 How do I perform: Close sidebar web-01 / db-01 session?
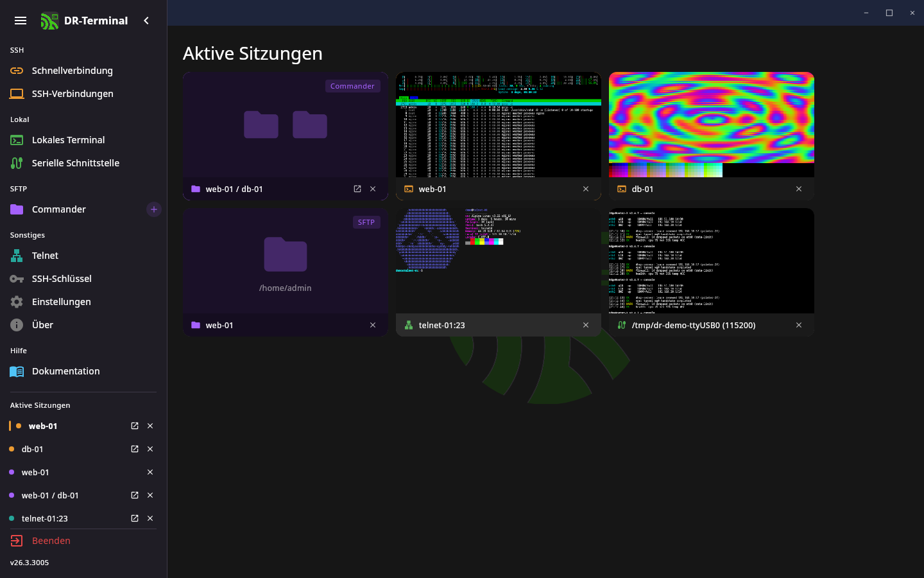coord(150,495)
